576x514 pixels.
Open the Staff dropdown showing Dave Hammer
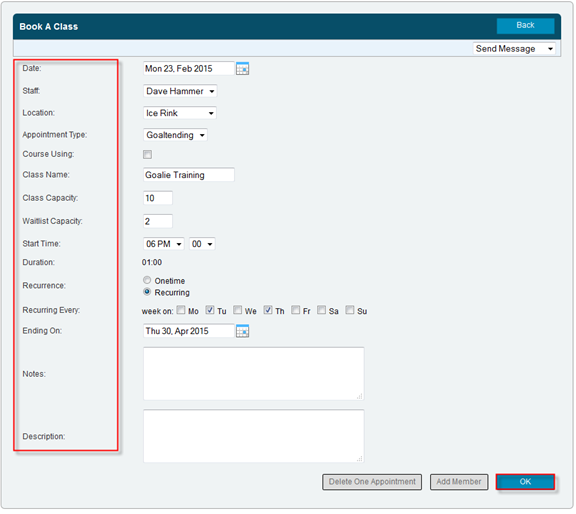point(180,91)
